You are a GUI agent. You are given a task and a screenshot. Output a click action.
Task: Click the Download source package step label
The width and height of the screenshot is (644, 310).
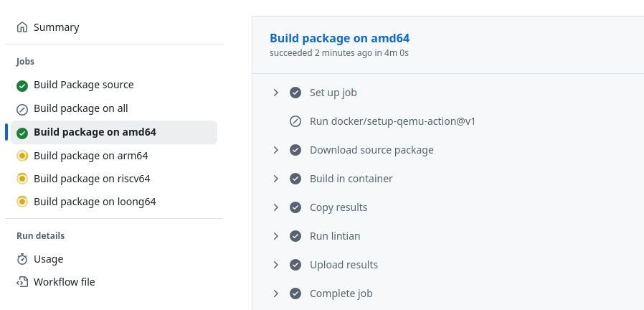tap(371, 150)
